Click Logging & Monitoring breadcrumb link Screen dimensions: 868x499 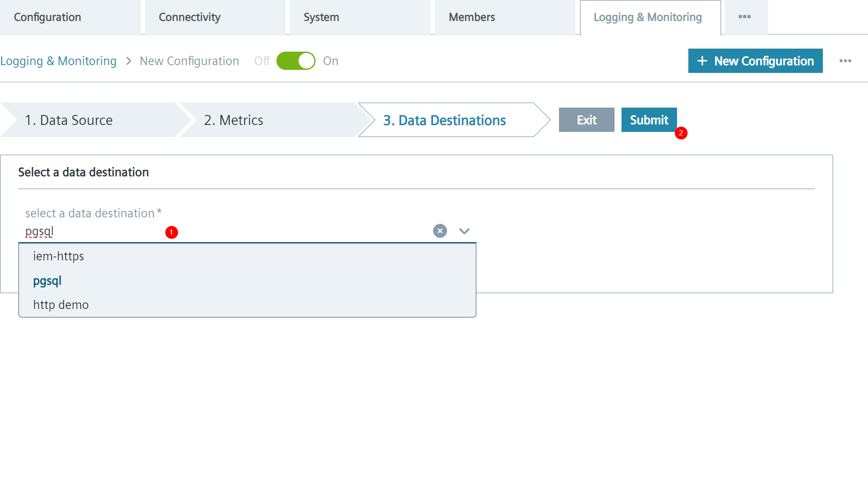click(59, 61)
